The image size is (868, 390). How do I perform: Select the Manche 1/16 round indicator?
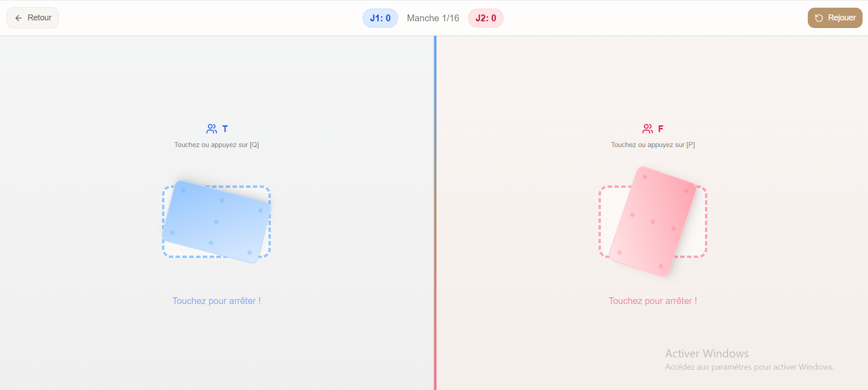pos(433,18)
